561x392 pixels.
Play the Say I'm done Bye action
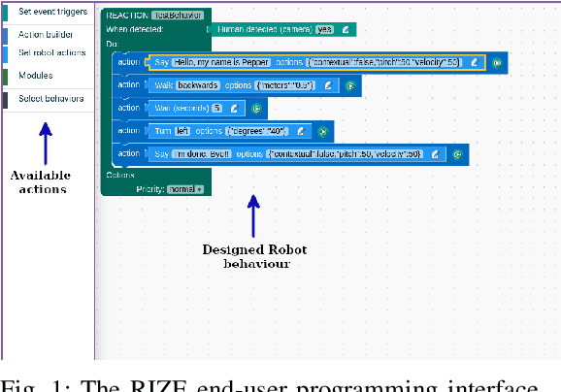click(x=457, y=154)
